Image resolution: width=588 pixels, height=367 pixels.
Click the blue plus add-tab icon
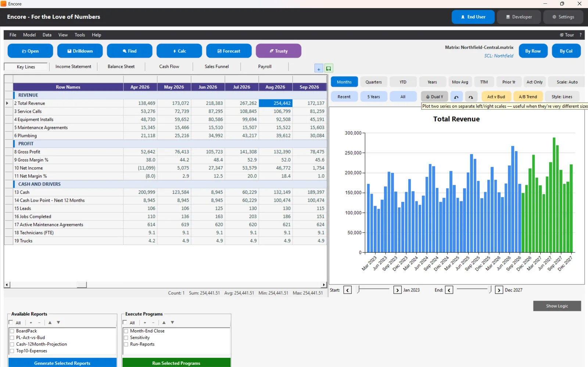319,68
